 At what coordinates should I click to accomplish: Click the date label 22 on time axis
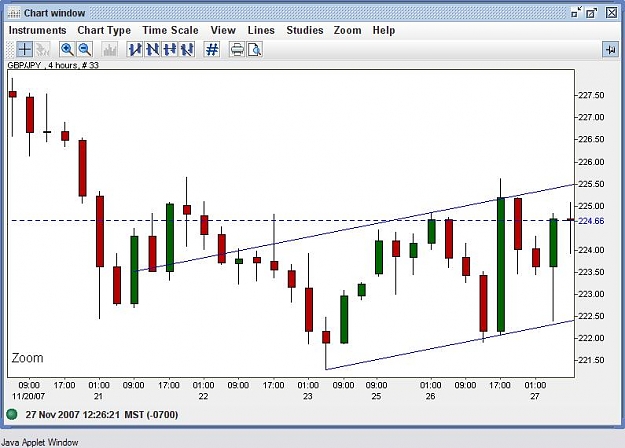pyautogui.click(x=203, y=396)
